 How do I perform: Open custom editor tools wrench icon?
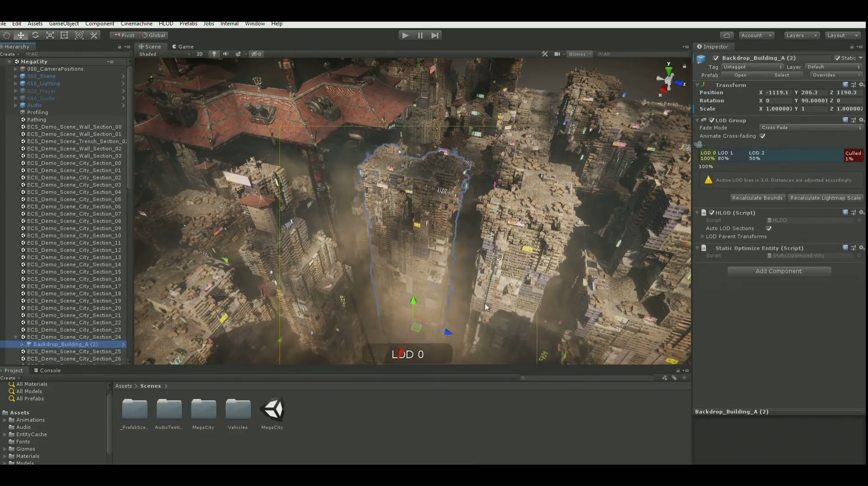(94, 35)
